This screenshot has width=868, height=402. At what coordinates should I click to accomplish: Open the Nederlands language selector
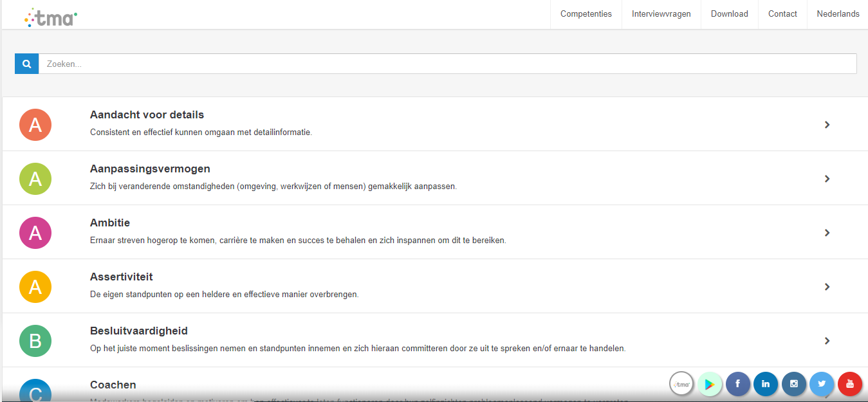click(838, 14)
